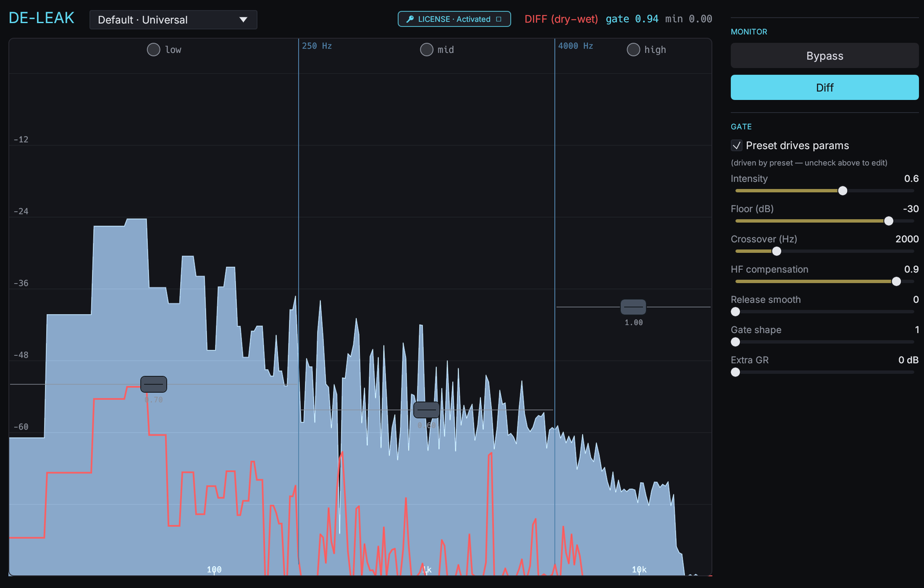Click the Release smooth slider handle

735,312
